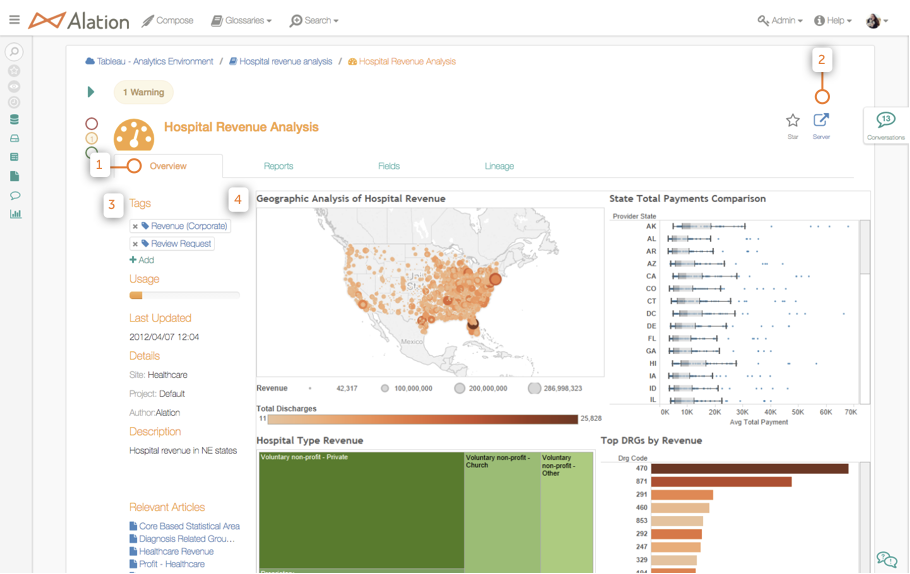Click the hospital revenue geographic map
910x574 pixels.
click(x=430, y=292)
